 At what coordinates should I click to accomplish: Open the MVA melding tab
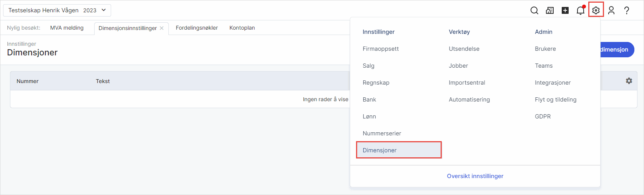coord(67,28)
